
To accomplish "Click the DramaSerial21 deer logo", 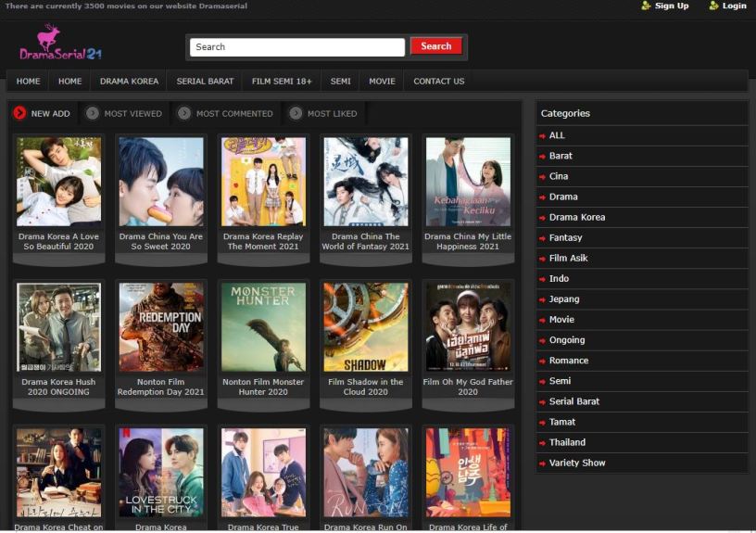I will pos(60,43).
